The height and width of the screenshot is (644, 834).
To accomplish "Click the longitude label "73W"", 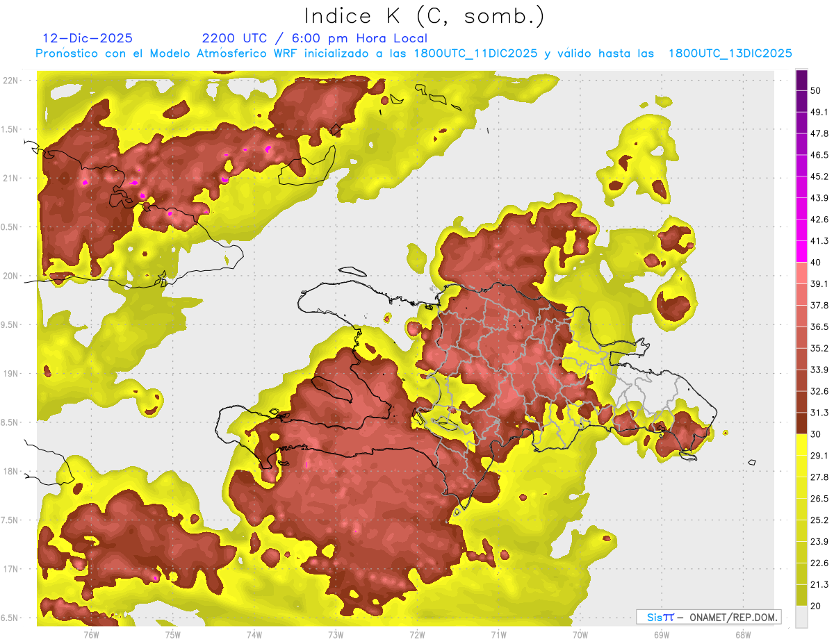I will [x=336, y=634].
